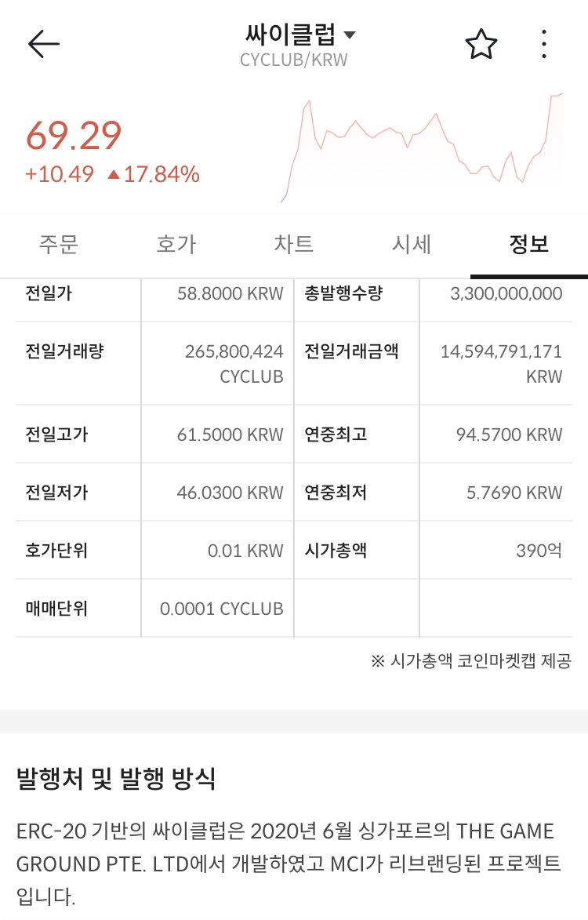Toggle the favorite star icon
The height and width of the screenshot is (920, 588).
point(481,45)
